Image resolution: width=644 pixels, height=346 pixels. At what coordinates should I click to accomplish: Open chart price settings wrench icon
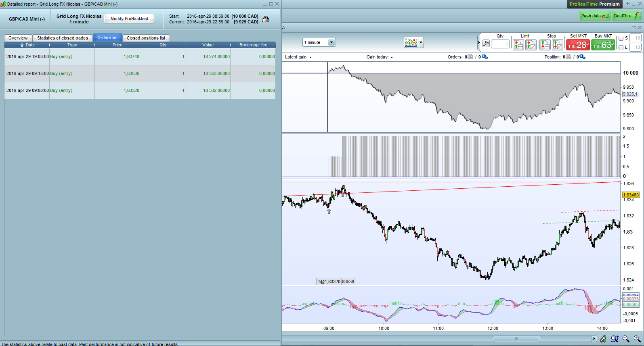click(x=603, y=339)
